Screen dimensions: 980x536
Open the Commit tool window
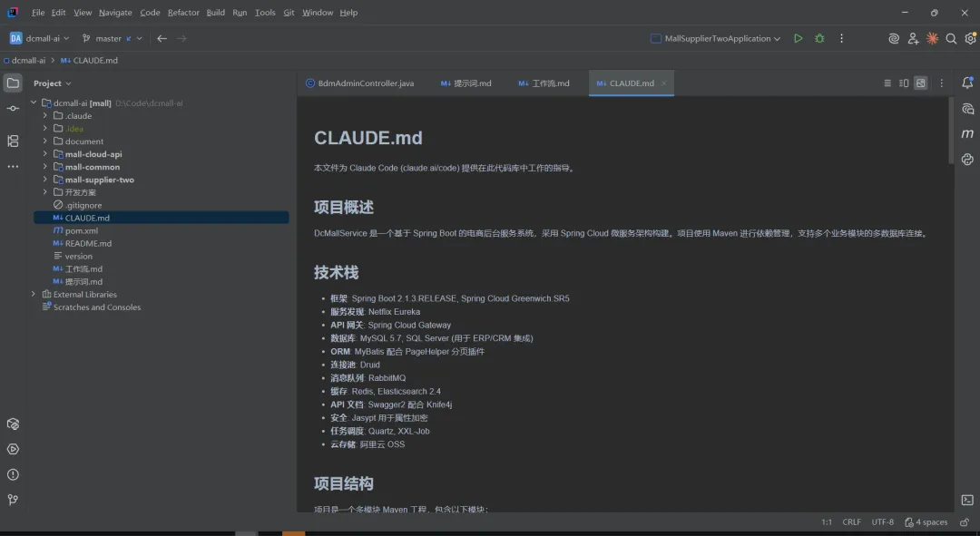(13, 109)
